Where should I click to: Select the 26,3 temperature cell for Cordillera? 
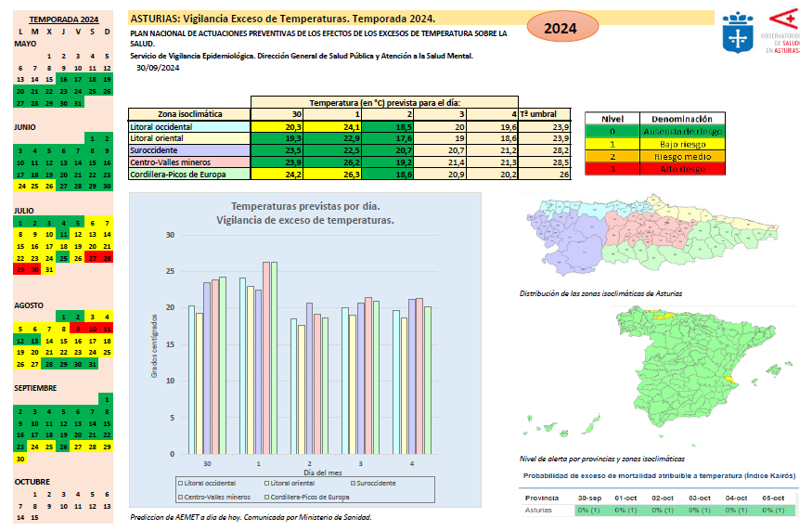coord(333,174)
